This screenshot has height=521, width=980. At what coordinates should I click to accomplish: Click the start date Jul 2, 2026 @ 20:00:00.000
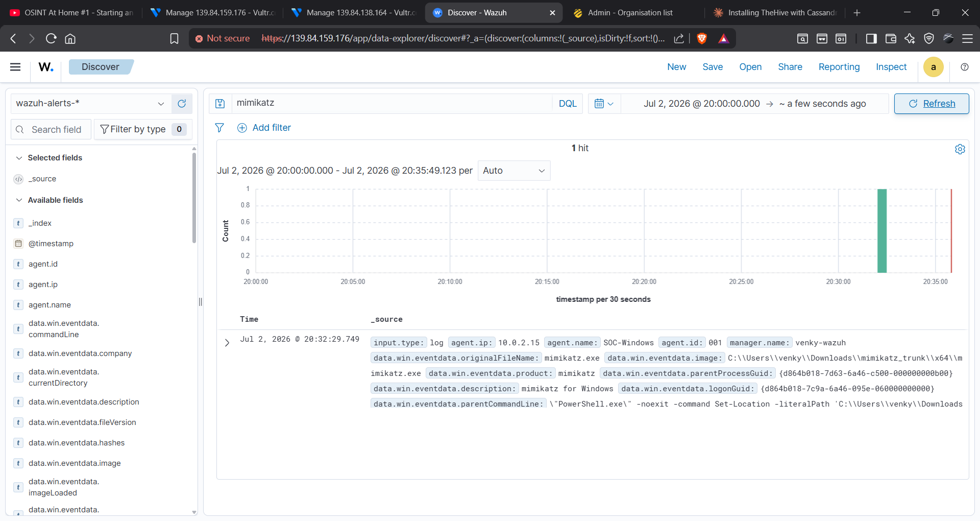[x=701, y=104]
